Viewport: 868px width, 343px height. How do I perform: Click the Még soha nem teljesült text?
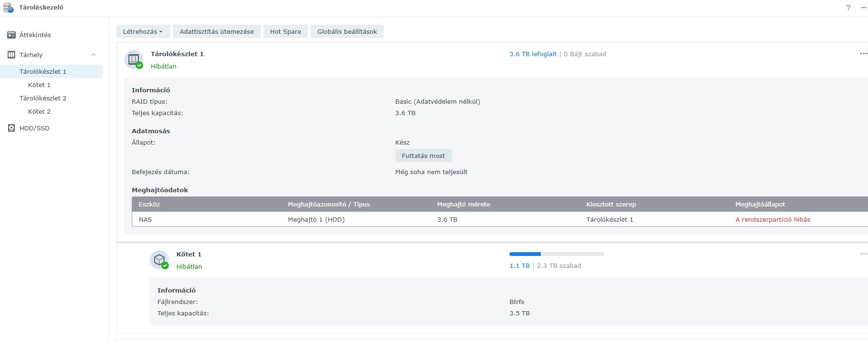[431, 172]
